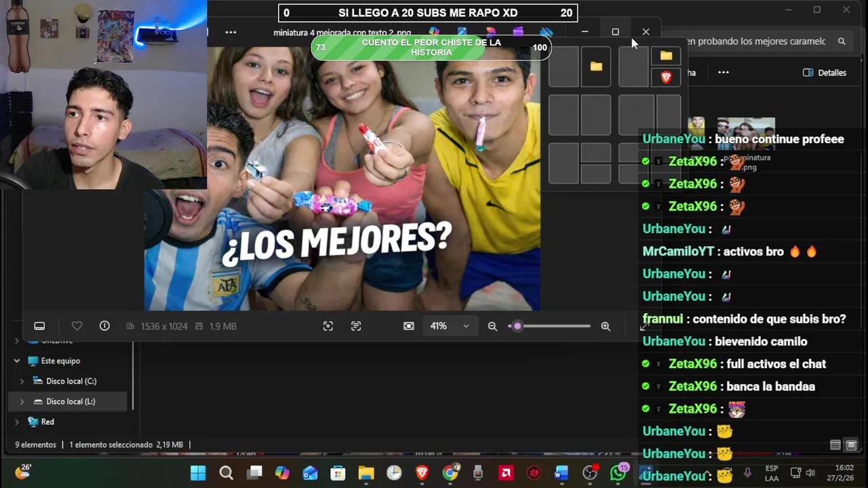
Task: Select Red in the navigation tree
Action: [x=47, y=422]
